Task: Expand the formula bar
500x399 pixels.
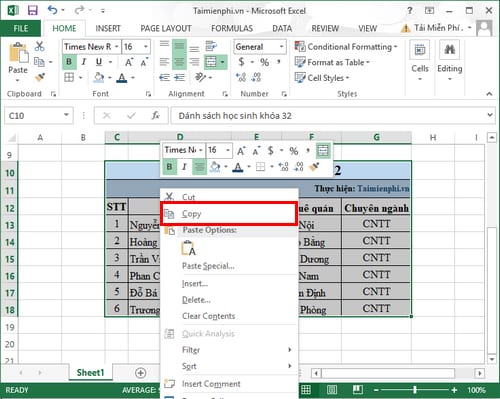Action: click(490, 115)
